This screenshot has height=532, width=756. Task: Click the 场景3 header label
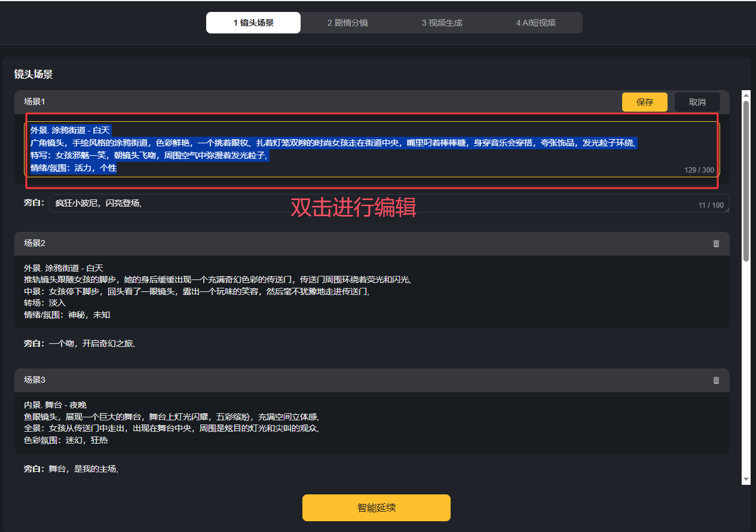[35, 380]
